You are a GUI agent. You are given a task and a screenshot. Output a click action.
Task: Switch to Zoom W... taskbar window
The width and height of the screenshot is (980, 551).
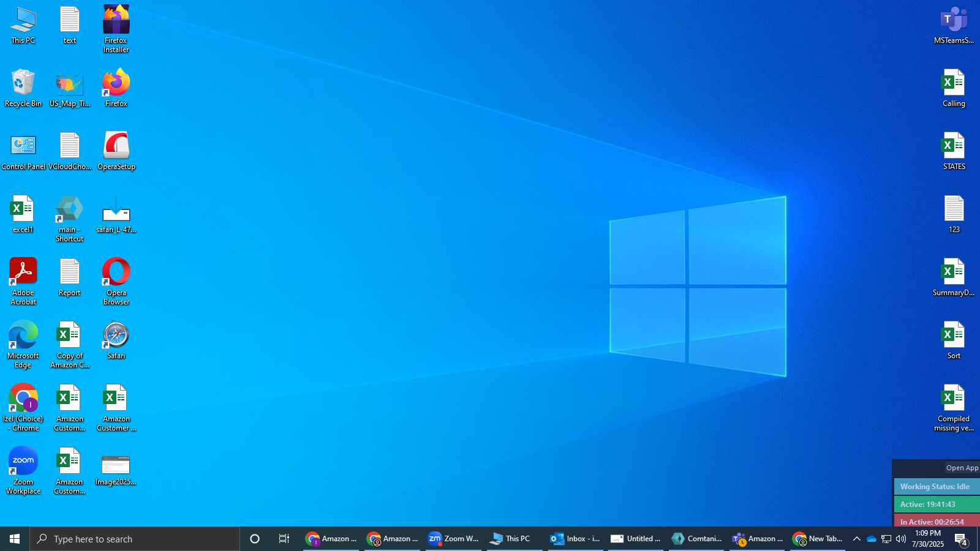(x=453, y=539)
